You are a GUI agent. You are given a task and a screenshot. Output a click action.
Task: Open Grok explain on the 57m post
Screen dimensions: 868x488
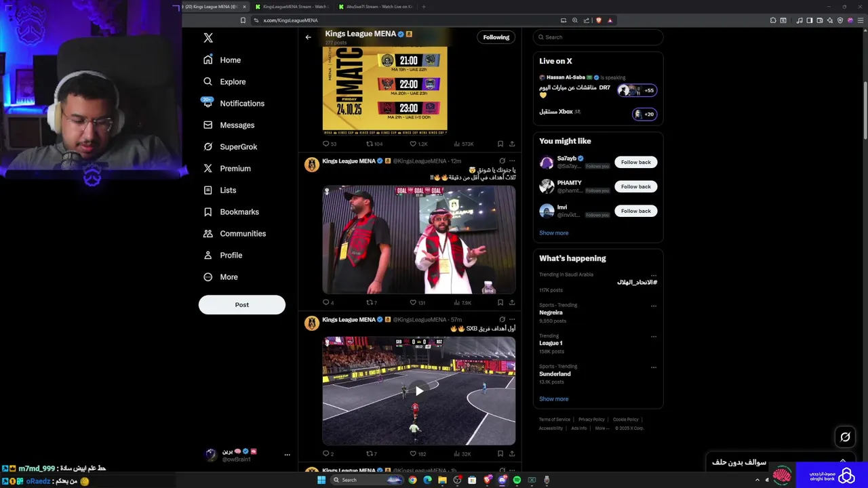(502, 319)
